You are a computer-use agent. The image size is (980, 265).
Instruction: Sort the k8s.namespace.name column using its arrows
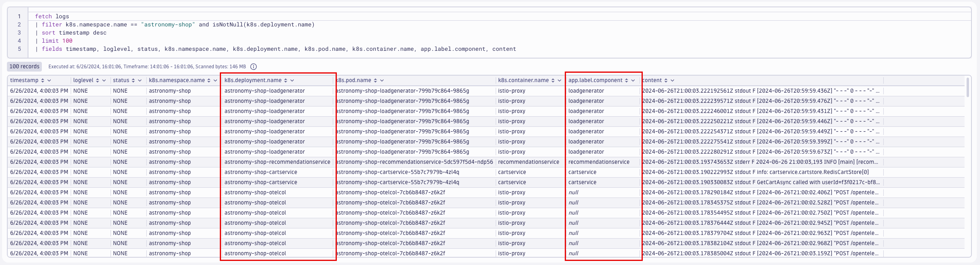point(209,80)
